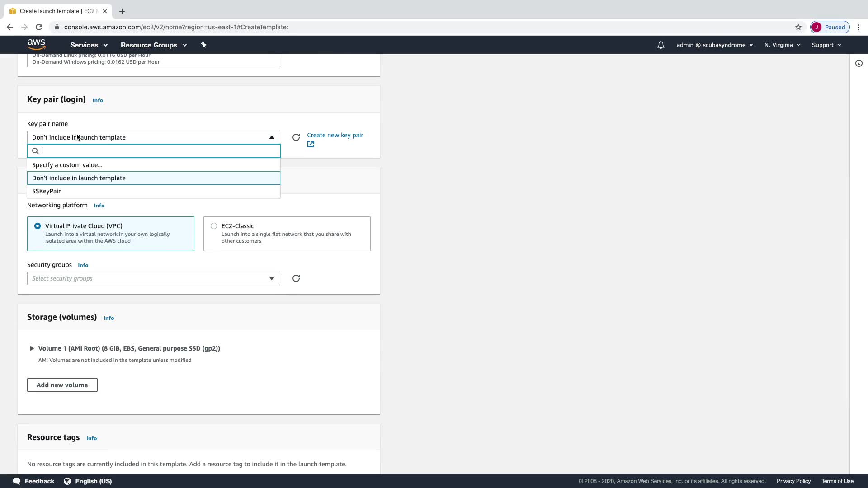Click the AWS logo home icon

coord(36,44)
